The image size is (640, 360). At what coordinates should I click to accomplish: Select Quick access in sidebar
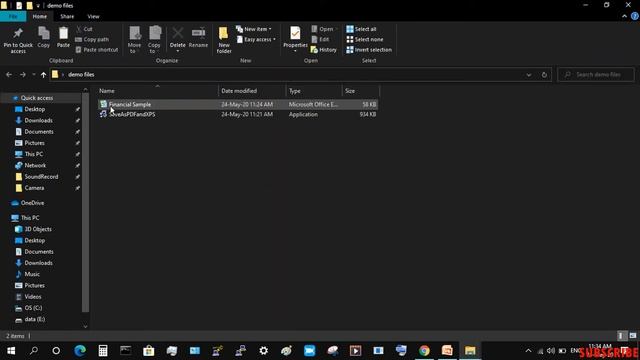[37, 98]
